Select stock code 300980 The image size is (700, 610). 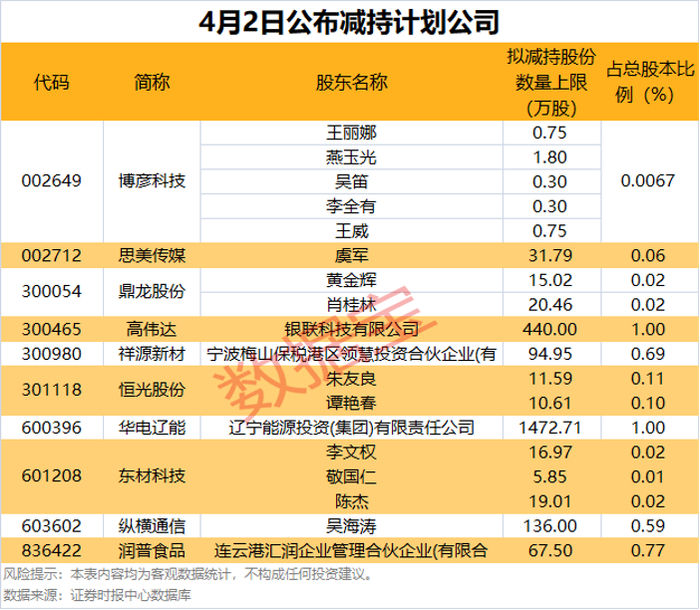point(52,354)
